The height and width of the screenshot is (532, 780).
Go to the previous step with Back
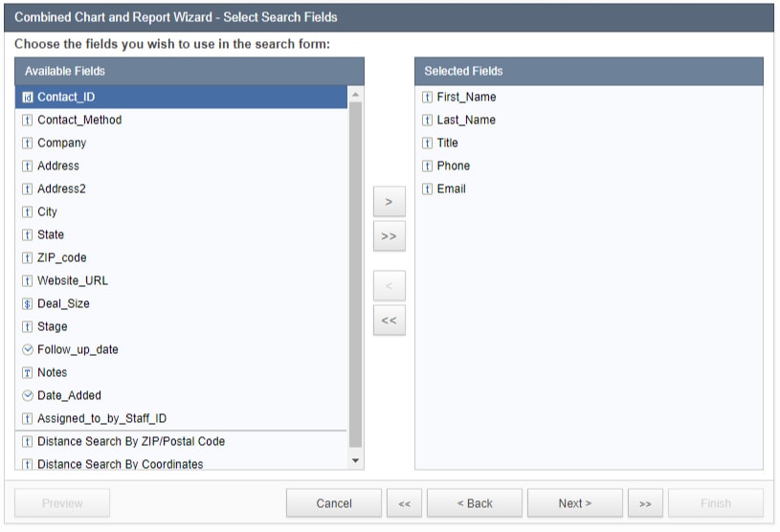(475, 503)
